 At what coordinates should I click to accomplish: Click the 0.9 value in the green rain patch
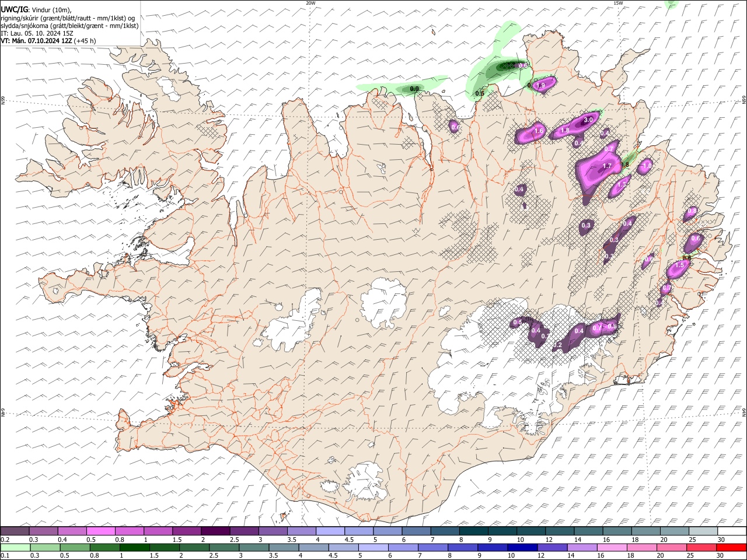(x=414, y=89)
